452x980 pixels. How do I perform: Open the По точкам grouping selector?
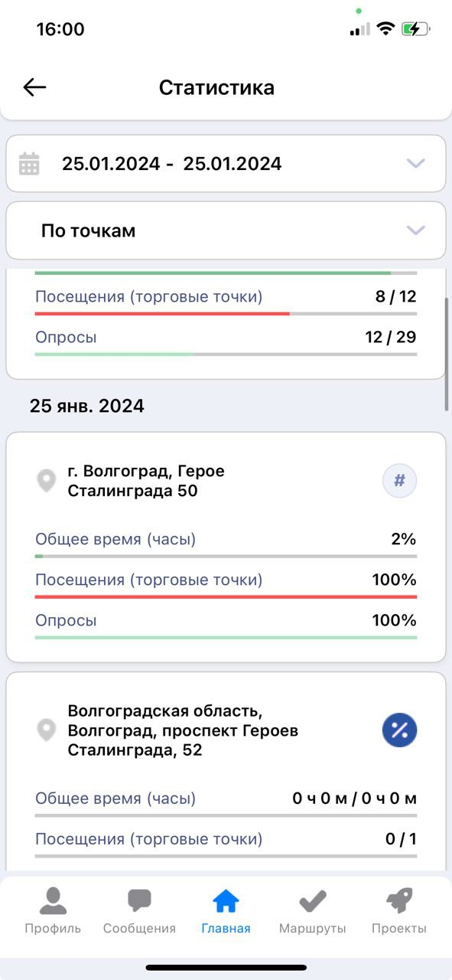(x=226, y=230)
